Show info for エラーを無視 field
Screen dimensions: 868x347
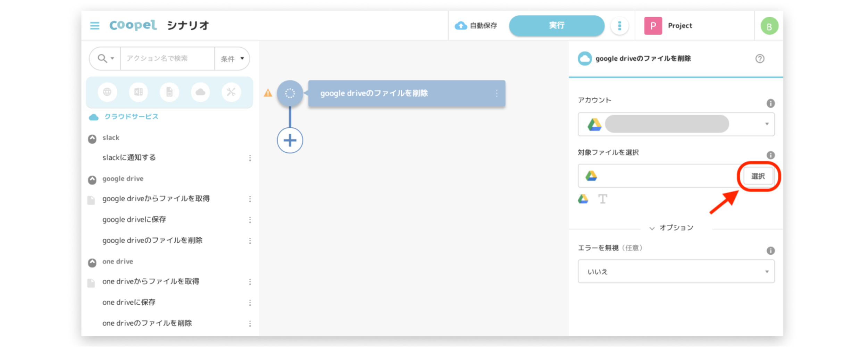pos(770,251)
